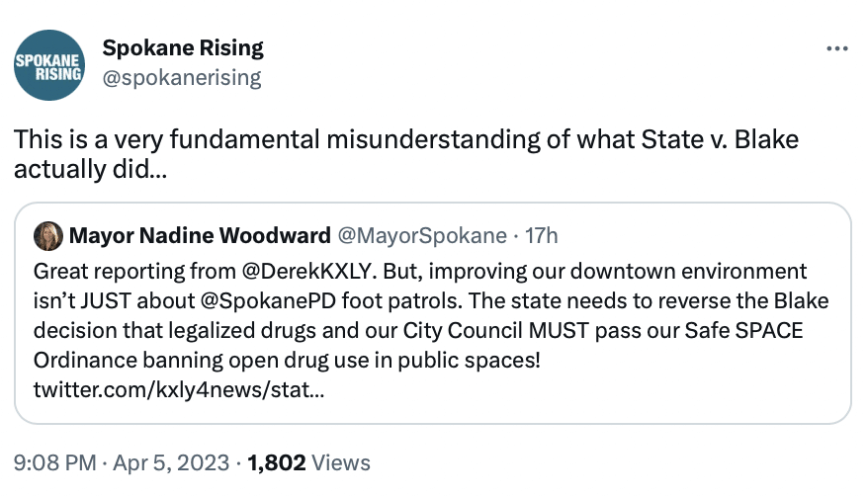Click the words "actually did..." in tweet
The width and height of the screenshot is (868, 498).
tap(90, 168)
